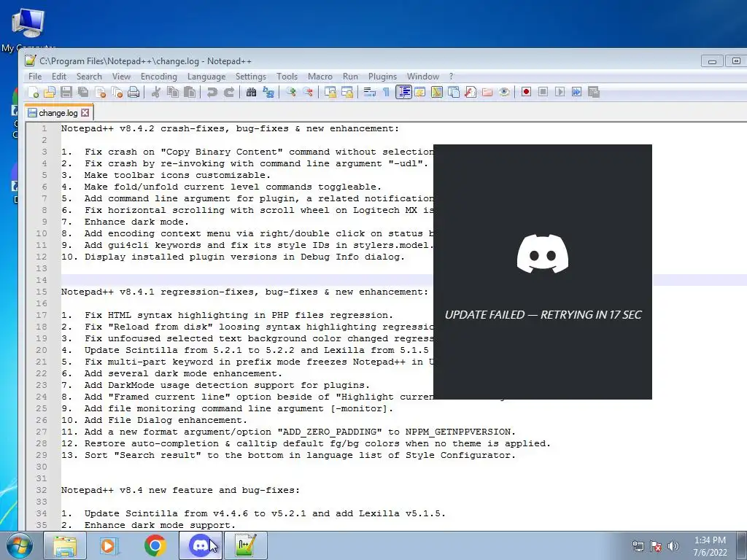Open the Plugins menu
The width and height of the screenshot is (747, 560).
[382, 77]
